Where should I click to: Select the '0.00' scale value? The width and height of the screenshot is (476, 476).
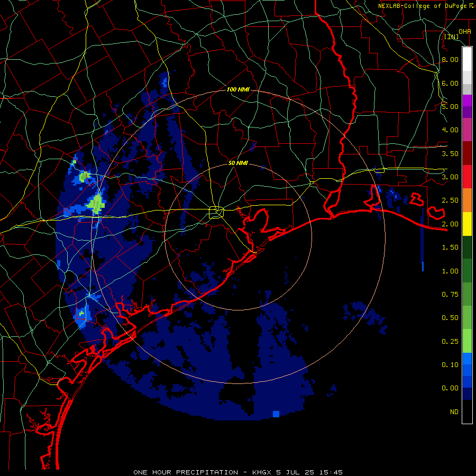point(450,388)
